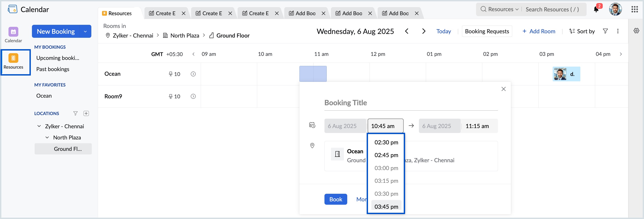The width and height of the screenshot is (644, 219).
Task: Click the search magnifier icon
Action: [x=483, y=9]
